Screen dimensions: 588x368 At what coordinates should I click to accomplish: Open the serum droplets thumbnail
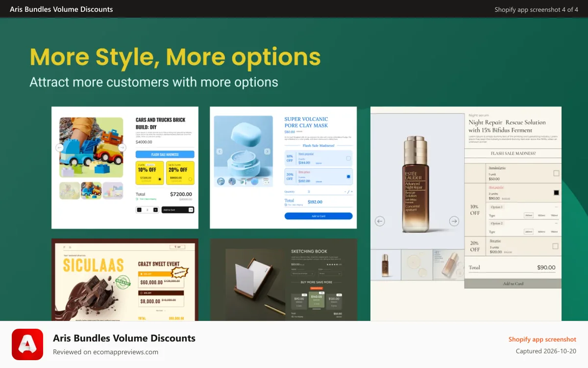coord(416,265)
